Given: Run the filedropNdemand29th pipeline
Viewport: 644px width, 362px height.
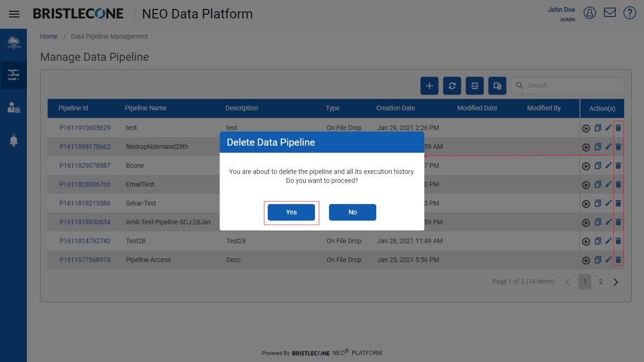Looking at the screenshot, I should [x=586, y=147].
